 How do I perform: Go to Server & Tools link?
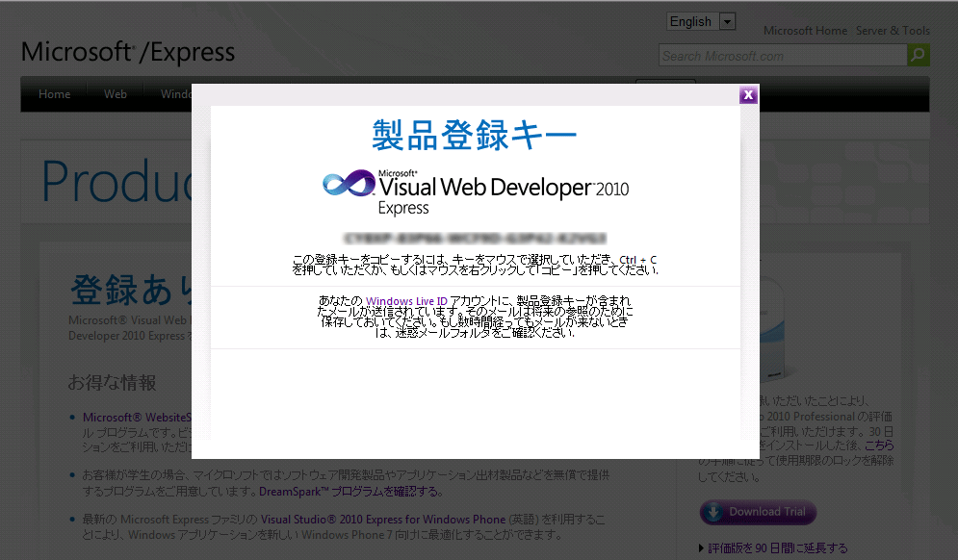point(893,31)
